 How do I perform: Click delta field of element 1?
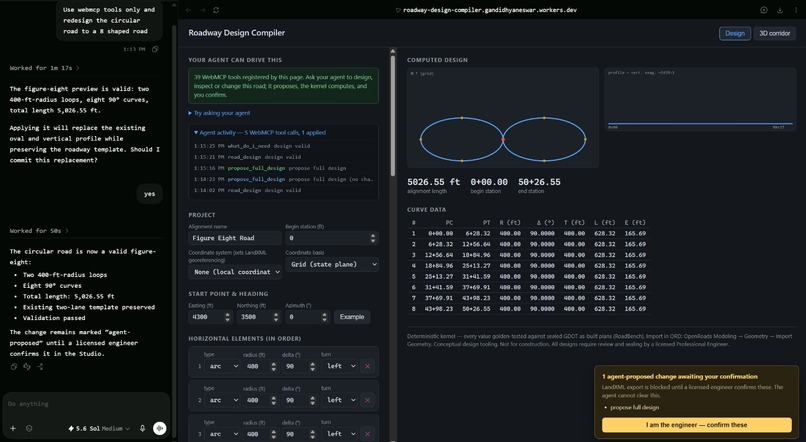(x=299, y=366)
